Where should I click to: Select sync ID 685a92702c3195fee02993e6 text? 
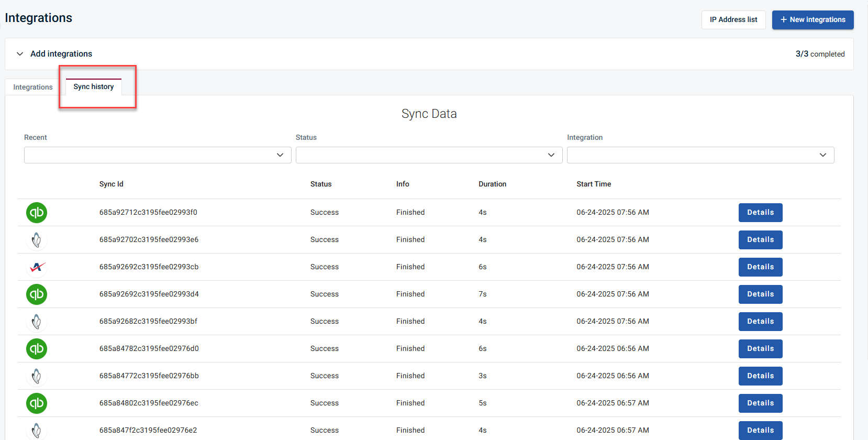(149, 240)
